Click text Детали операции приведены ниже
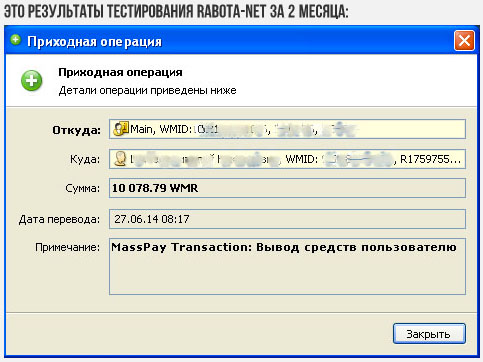The image size is (483, 362). point(147,90)
